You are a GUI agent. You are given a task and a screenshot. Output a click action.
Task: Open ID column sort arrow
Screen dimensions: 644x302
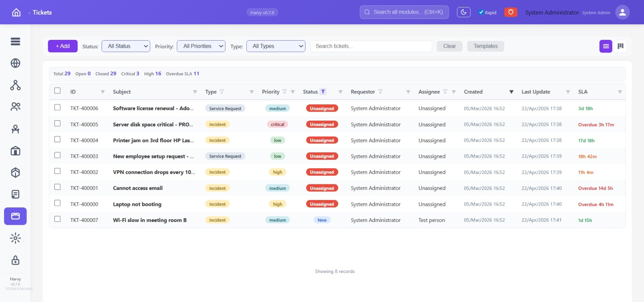click(x=103, y=92)
